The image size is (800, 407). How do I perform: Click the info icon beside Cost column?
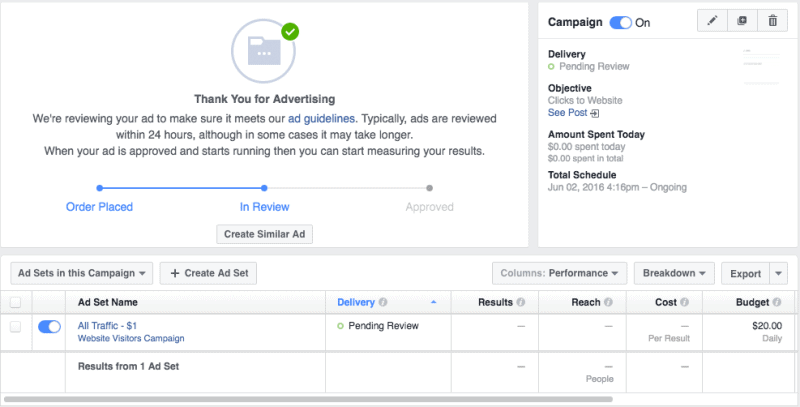[685, 302]
